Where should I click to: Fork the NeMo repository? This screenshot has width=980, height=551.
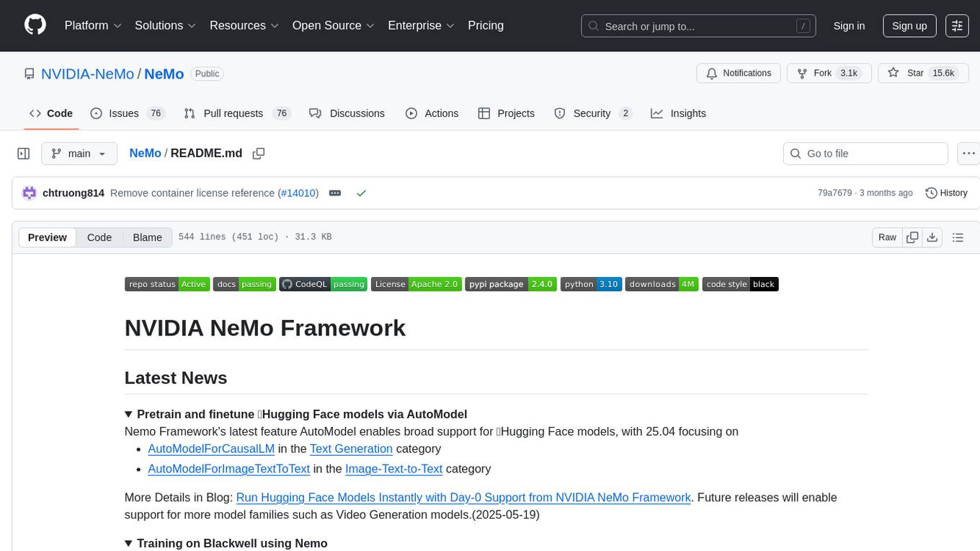click(829, 73)
